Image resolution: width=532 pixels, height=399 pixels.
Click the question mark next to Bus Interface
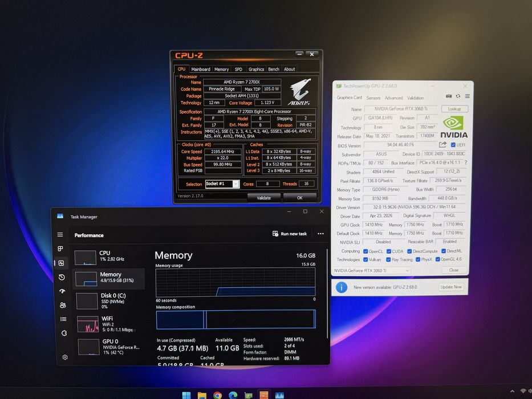tap(465, 162)
